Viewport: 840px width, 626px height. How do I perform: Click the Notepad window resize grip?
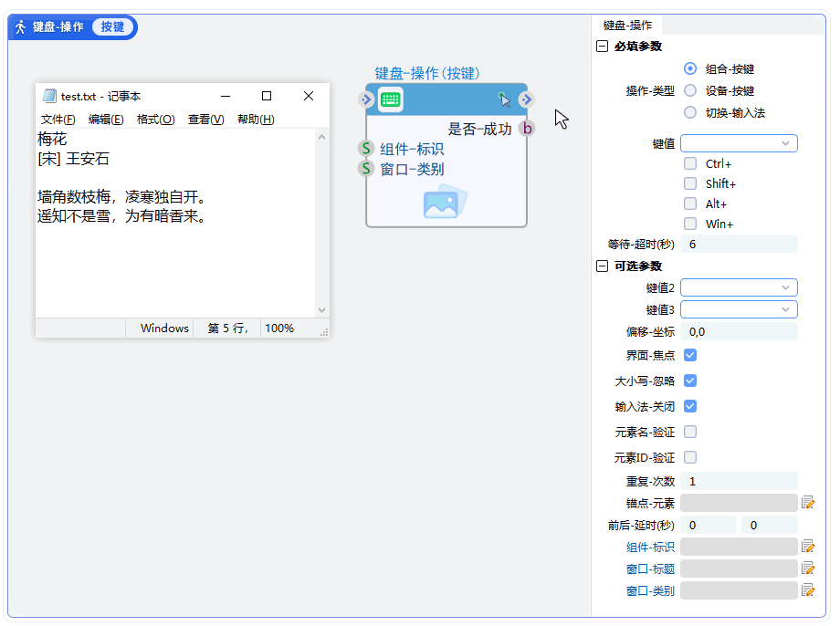[324, 332]
